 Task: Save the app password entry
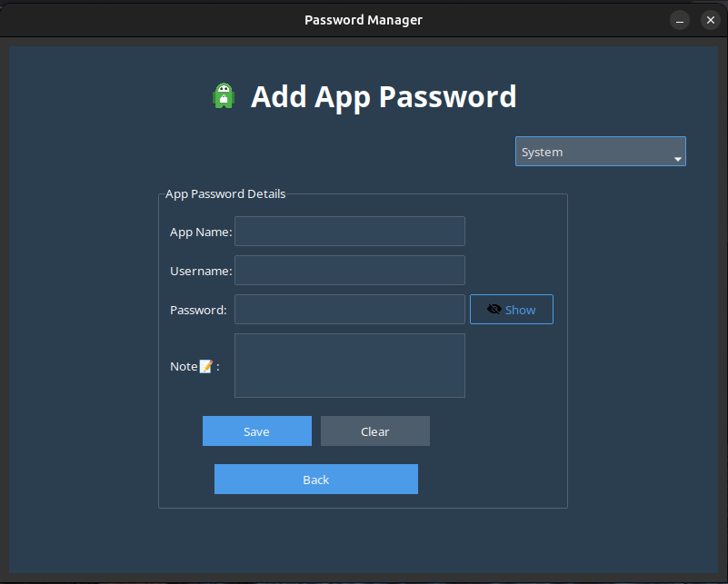[x=256, y=431]
